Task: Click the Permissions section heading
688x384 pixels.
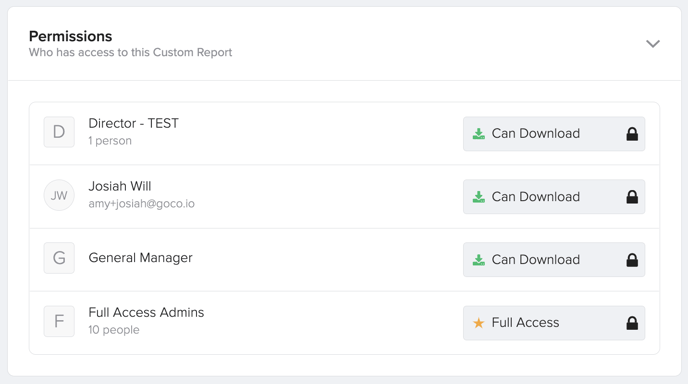Action: pyautogui.click(x=71, y=36)
